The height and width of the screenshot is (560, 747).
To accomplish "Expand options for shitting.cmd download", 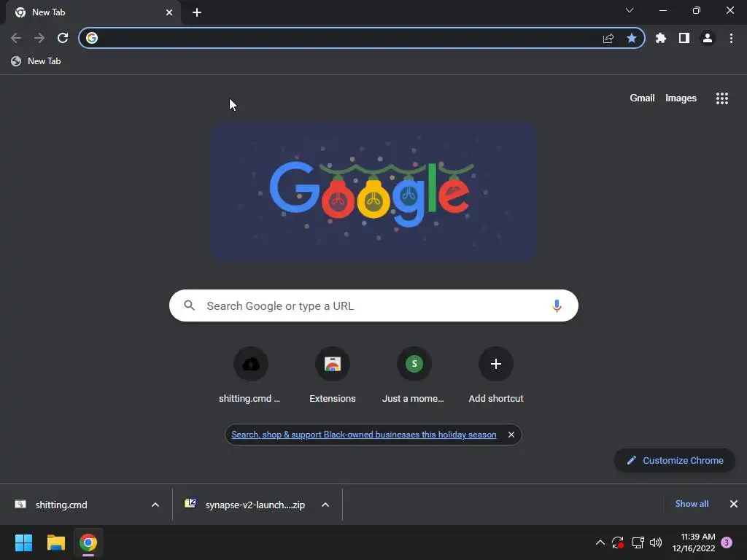I will pos(155,505).
